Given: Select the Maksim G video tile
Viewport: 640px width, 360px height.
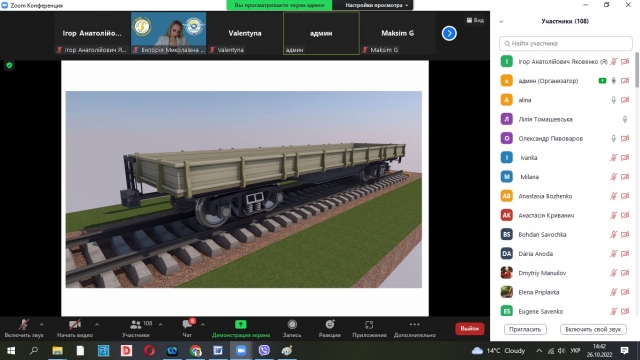Looking at the screenshot, I should pos(398,33).
